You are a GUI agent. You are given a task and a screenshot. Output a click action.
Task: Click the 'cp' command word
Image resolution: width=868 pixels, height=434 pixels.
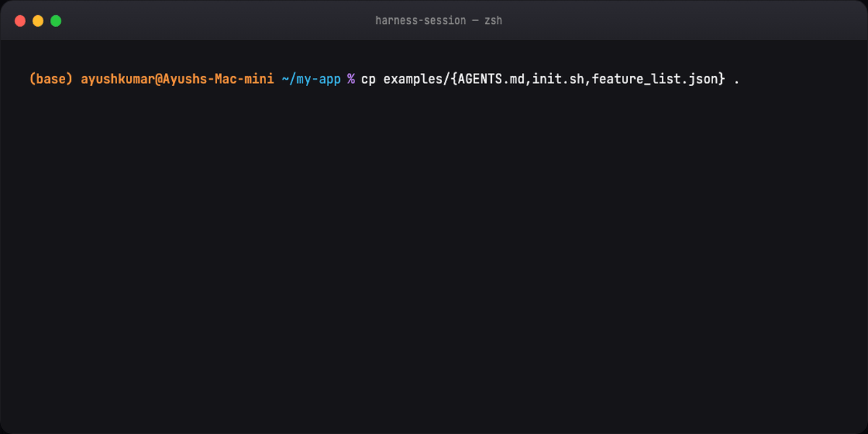[x=369, y=80]
